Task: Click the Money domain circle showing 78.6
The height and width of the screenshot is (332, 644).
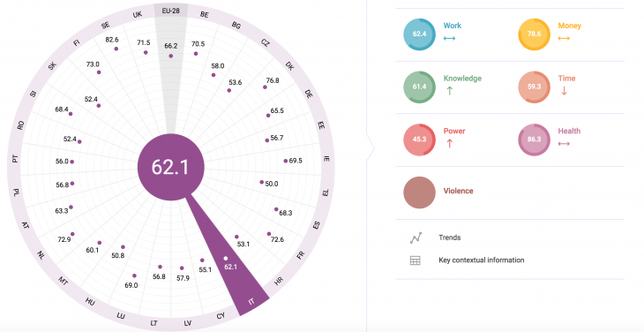Action: 534,34
